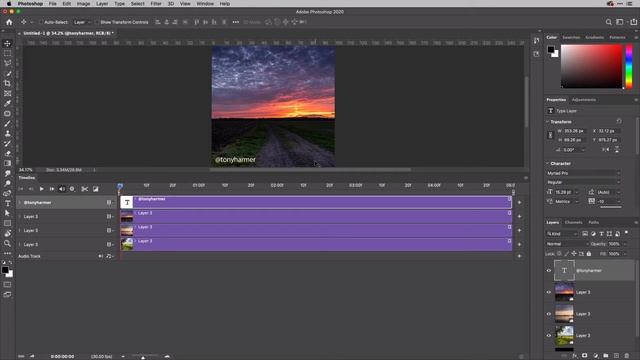The height and width of the screenshot is (360, 640).
Task: Click the Home icon in options bar
Action: click(x=9, y=22)
